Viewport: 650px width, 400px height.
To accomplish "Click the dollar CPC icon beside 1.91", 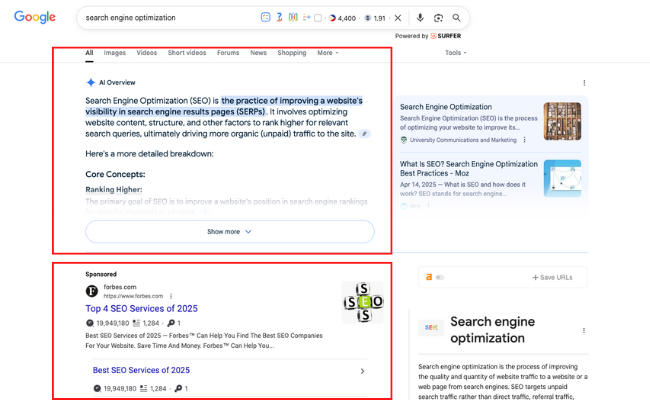I will [367, 18].
